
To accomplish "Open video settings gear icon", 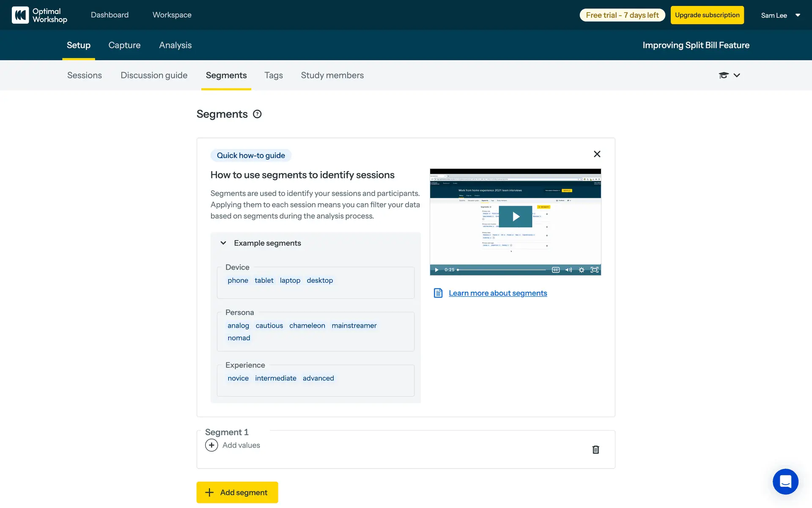I will (x=582, y=270).
